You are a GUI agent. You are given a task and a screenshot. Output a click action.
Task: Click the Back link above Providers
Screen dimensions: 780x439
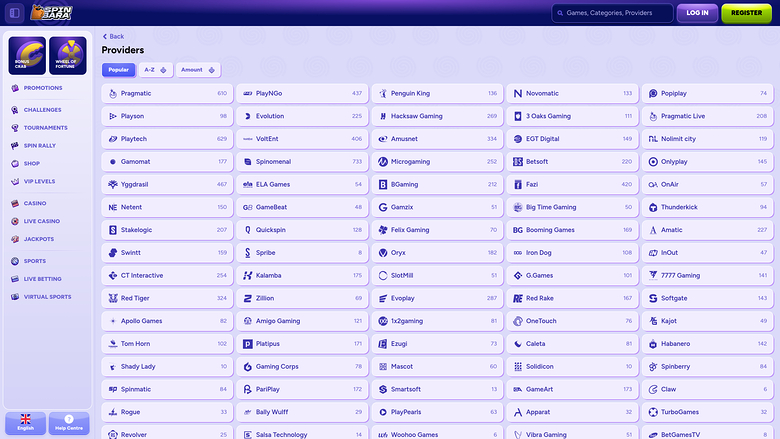113,36
